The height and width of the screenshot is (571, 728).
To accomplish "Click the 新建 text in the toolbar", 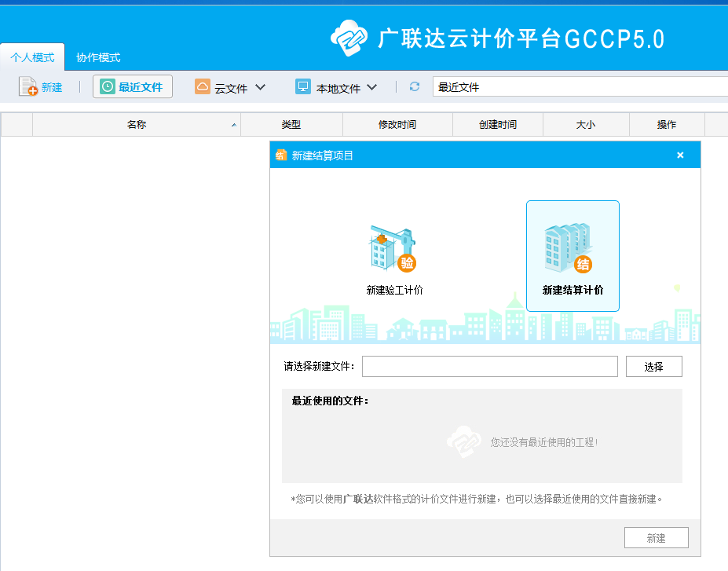I will pyautogui.click(x=52, y=87).
